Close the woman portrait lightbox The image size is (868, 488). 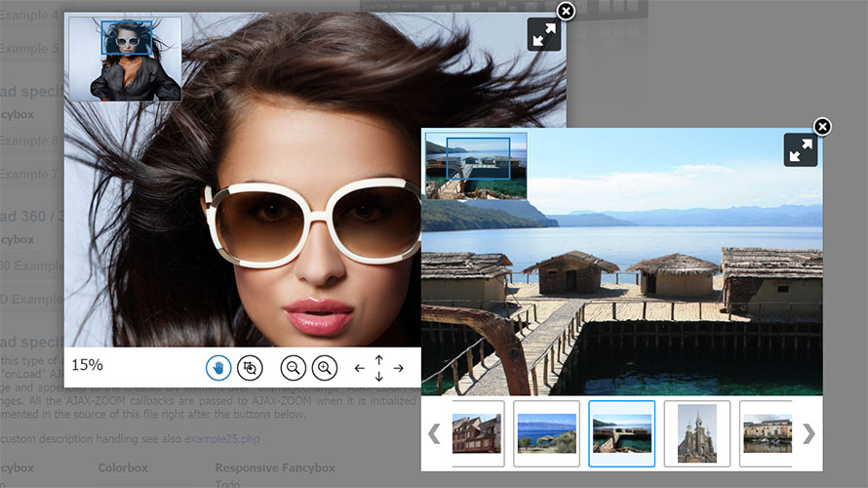point(566,11)
